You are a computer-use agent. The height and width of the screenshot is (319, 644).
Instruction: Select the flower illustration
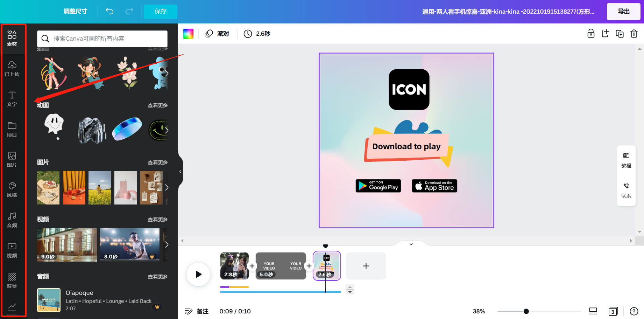tap(128, 73)
